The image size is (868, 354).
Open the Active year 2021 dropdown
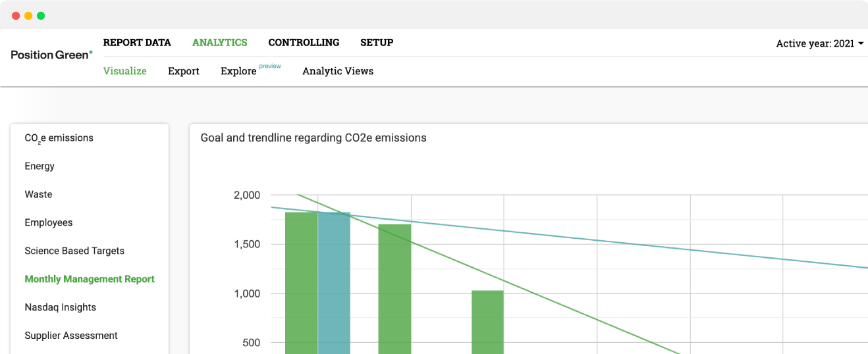pyautogui.click(x=820, y=43)
